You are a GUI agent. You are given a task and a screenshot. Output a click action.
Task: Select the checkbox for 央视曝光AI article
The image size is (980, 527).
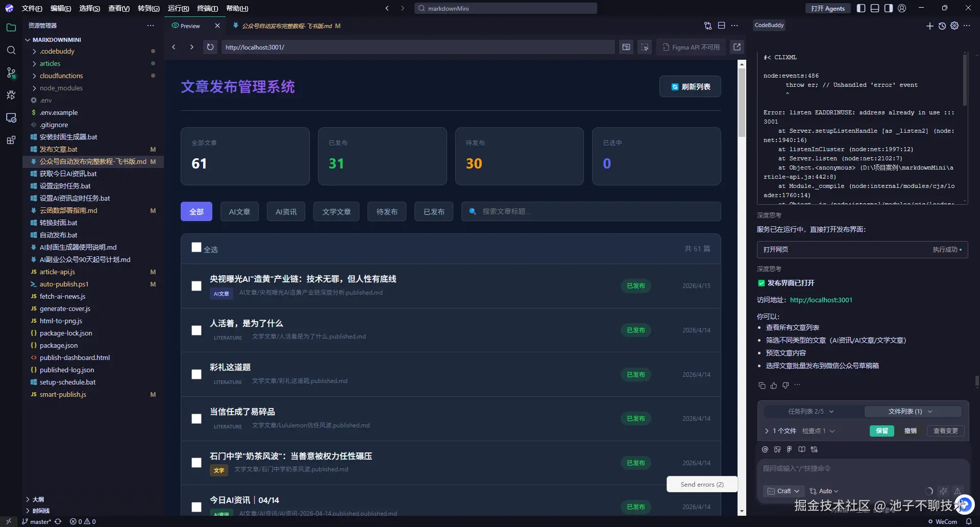(196, 286)
